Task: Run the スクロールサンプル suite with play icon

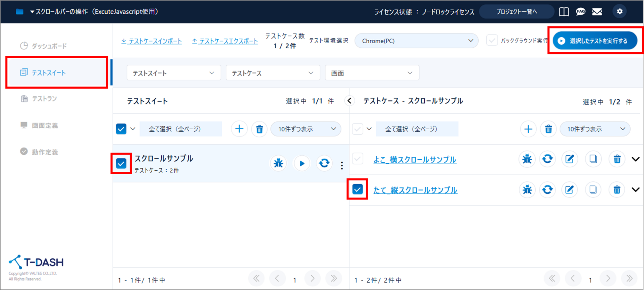Action: pyautogui.click(x=302, y=163)
